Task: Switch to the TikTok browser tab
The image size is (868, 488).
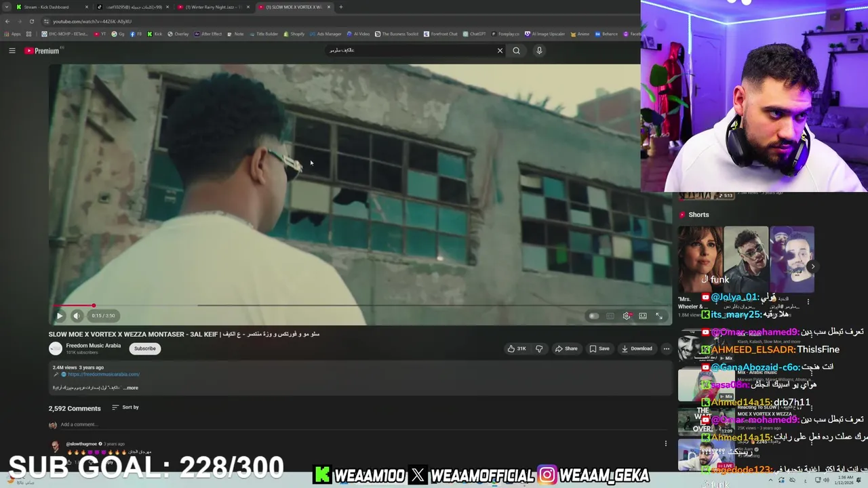Action: 133,7
